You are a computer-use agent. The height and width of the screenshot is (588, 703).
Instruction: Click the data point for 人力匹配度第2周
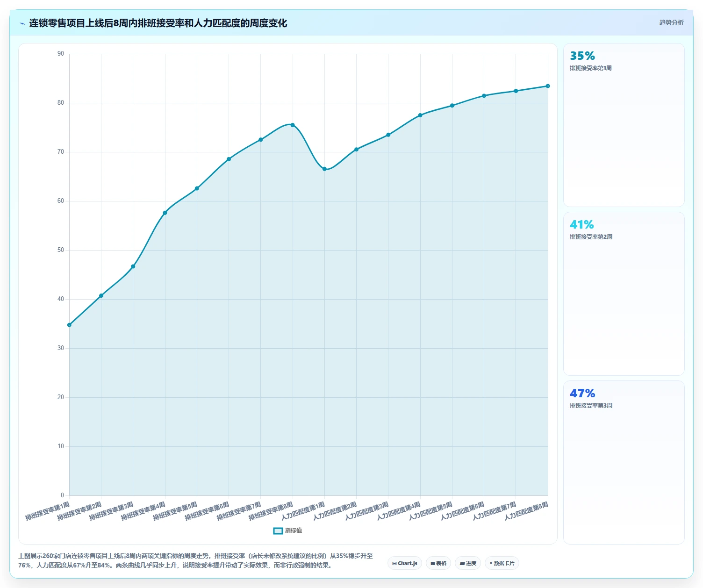pyautogui.click(x=356, y=149)
